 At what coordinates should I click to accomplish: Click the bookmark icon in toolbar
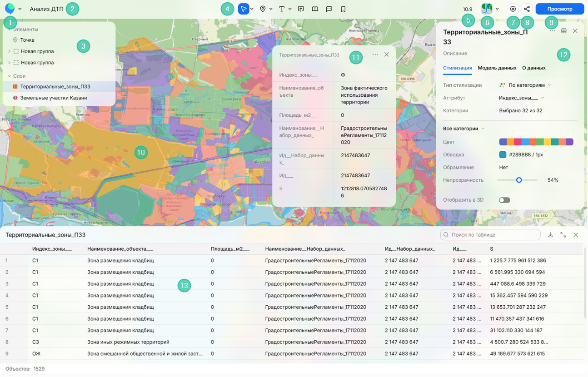point(343,9)
